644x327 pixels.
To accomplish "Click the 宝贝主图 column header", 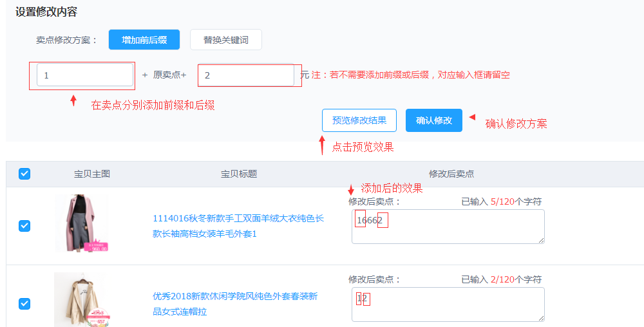I will 92,174.
